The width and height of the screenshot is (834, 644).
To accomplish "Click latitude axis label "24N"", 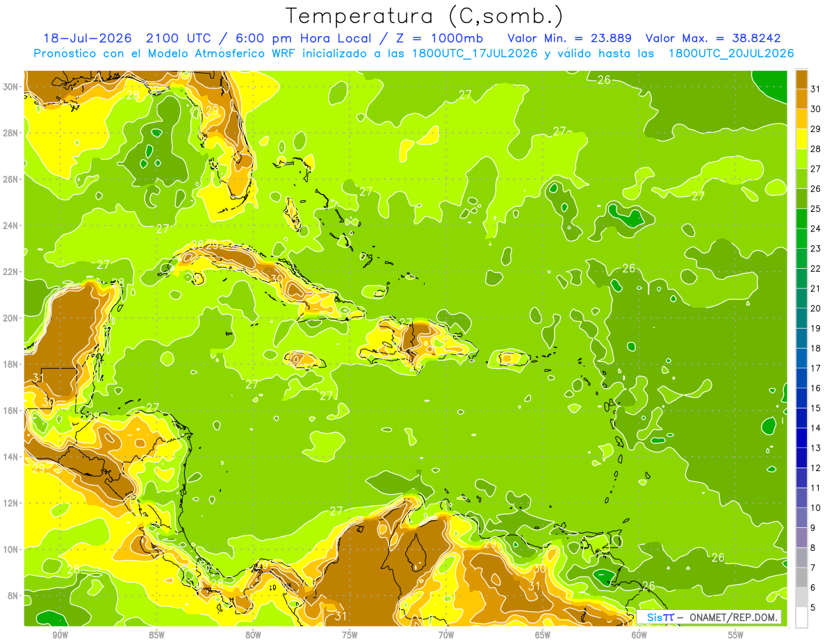I will 10,225.
